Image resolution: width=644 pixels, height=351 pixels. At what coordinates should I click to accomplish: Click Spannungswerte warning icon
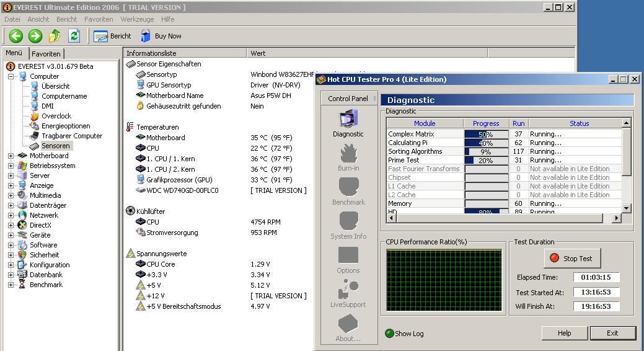pos(130,253)
